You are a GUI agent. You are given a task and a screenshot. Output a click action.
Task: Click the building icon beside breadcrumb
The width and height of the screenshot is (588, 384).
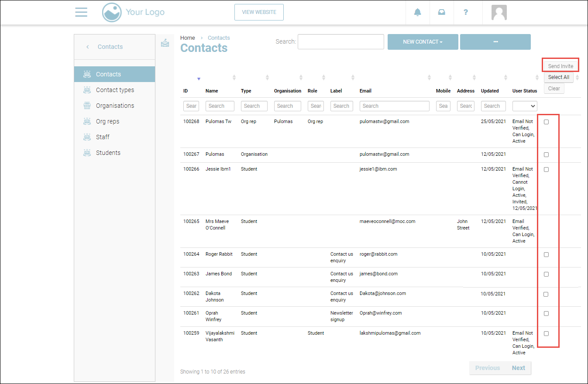click(x=165, y=43)
